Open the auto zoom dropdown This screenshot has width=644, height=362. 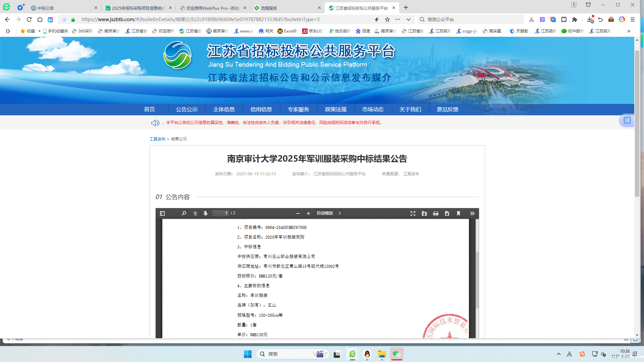(329, 213)
